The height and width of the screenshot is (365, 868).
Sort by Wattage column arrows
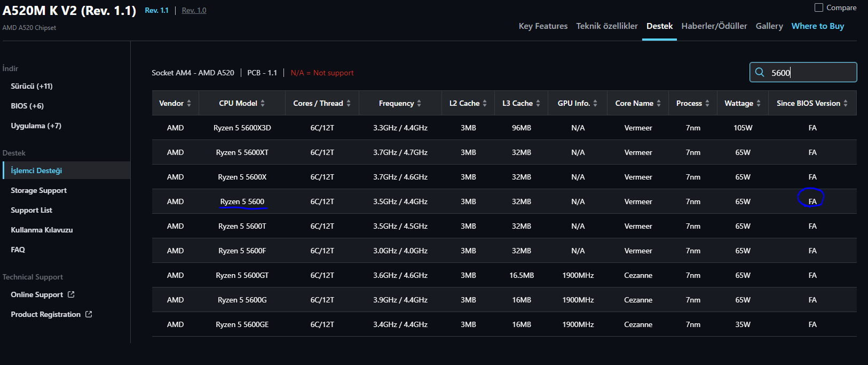[x=759, y=103]
